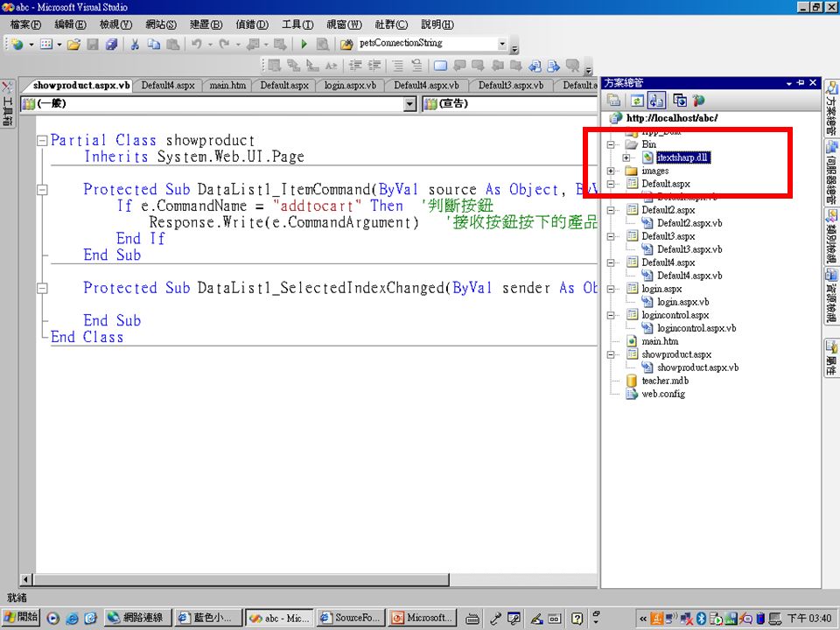
Task: Click the Decrease Indent icon
Action: click(355, 66)
